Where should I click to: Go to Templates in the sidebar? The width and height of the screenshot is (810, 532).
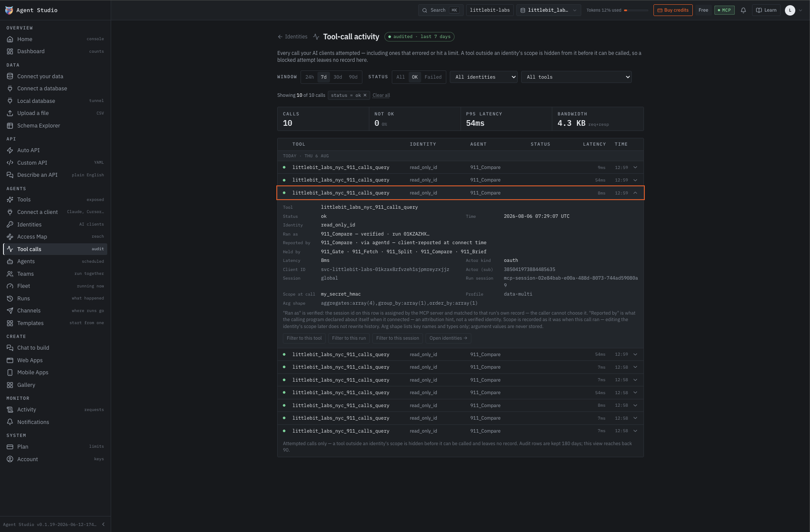click(x=55, y=323)
